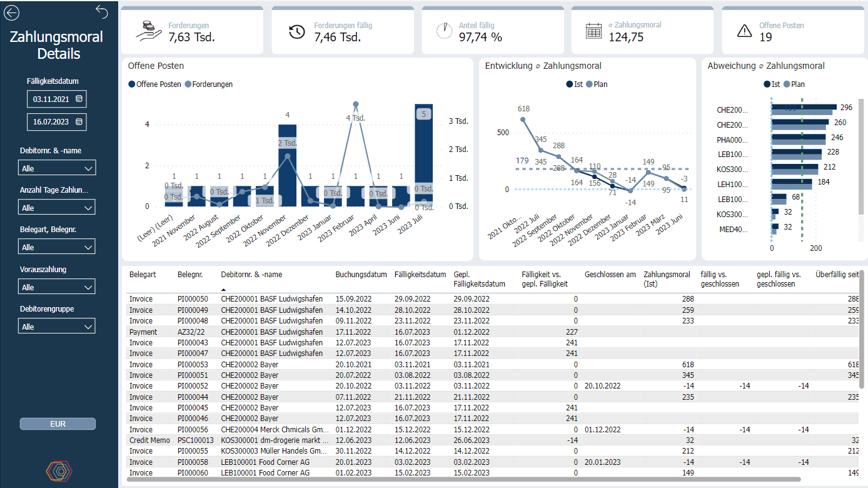Open the Debitornr. & -name dropdown
The image size is (868, 488).
pyautogui.click(x=57, y=168)
